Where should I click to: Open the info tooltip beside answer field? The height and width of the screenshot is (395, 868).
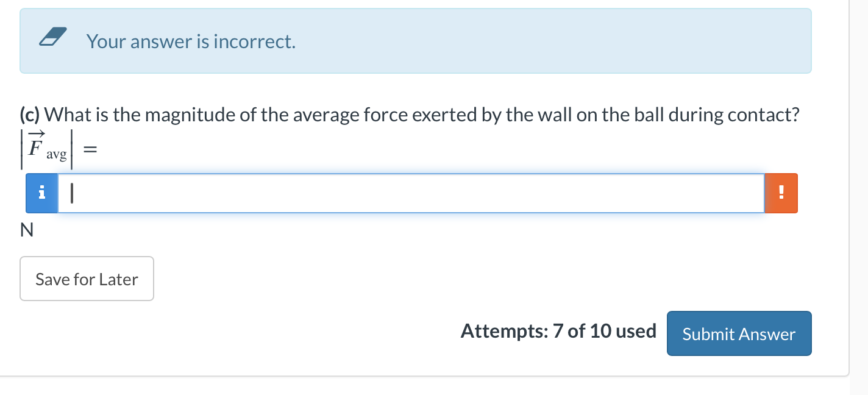[41, 193]
